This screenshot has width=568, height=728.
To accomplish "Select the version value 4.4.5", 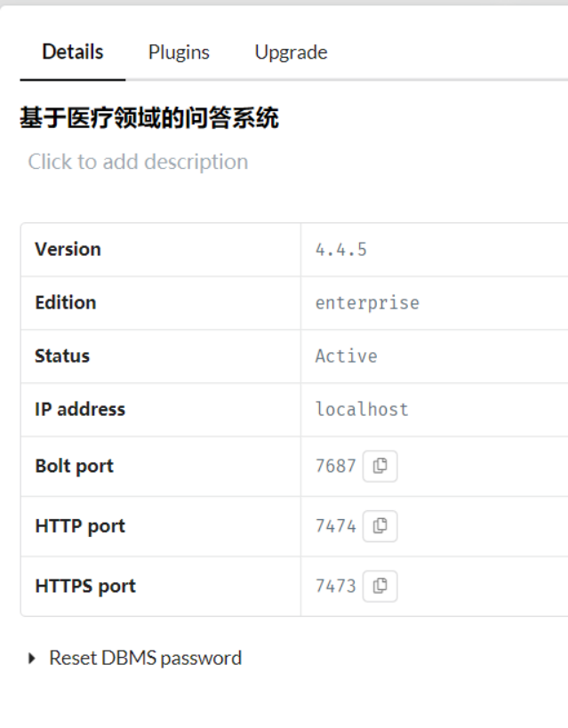I will [x=341, y=250].
